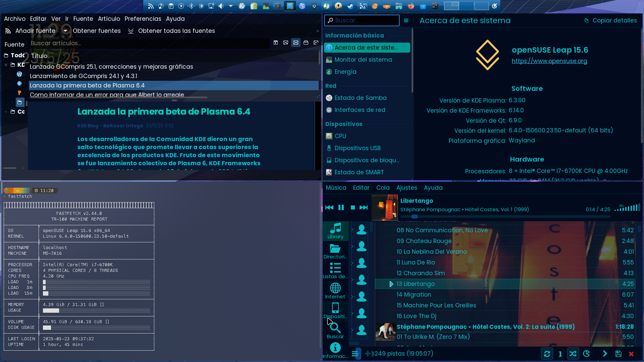Toggle play queue list view button
This screenshot has height=362, width=644.
pyautogui.click(x=356, y=354)
